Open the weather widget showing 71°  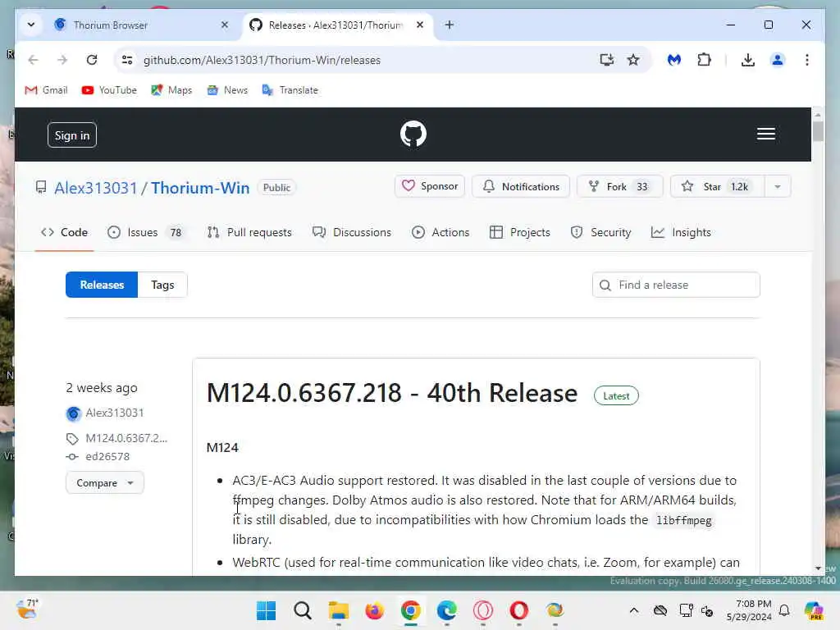point(27,609)
